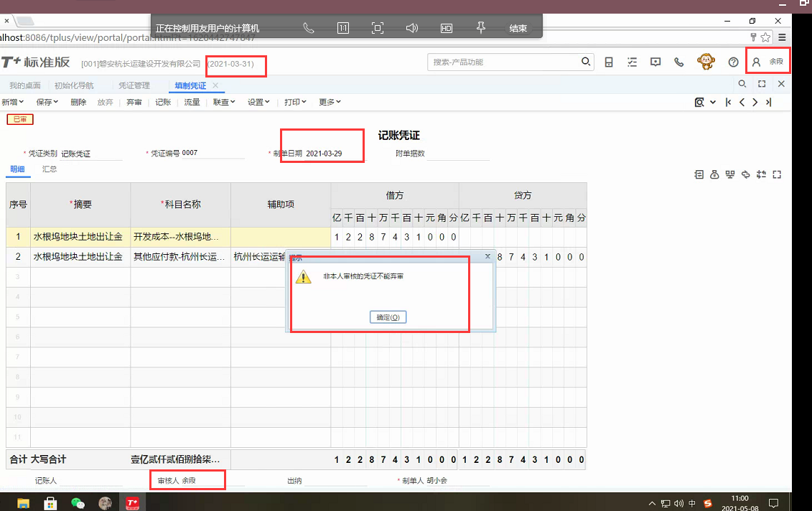This screenshot has height=511, width=812.
Task: Open voucher lookup search icon in toolbar
Action: tap(699, 102)
